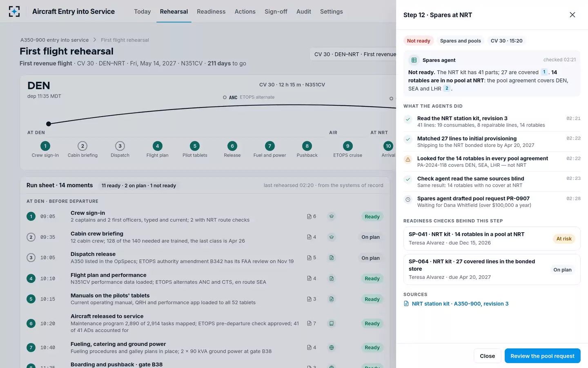Click the Not ready status chip

click(x=419, y=41)
